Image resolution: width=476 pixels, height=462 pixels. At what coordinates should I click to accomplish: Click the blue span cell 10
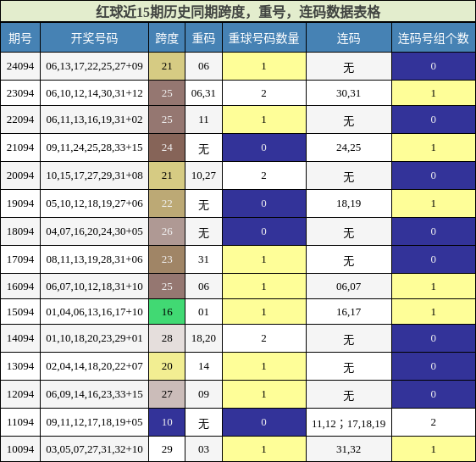(167, 422)
